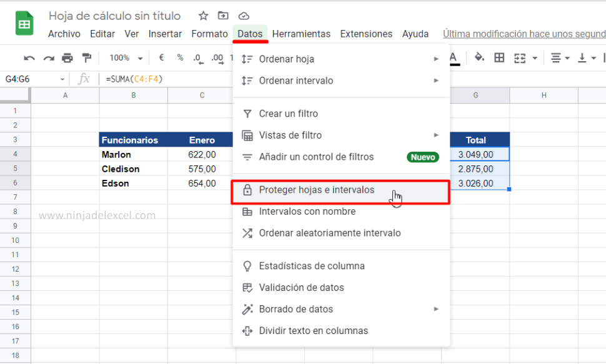
Task: Expand the Ordenar hoja submenu
Action: point(436,59)
